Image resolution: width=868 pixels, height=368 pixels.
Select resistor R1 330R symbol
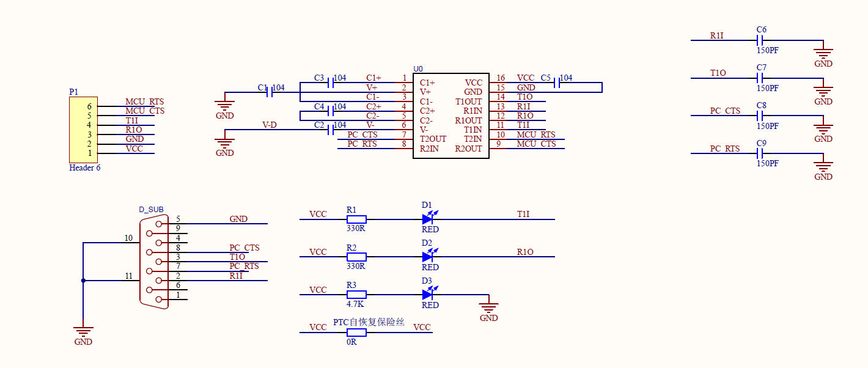click(356, 219)
